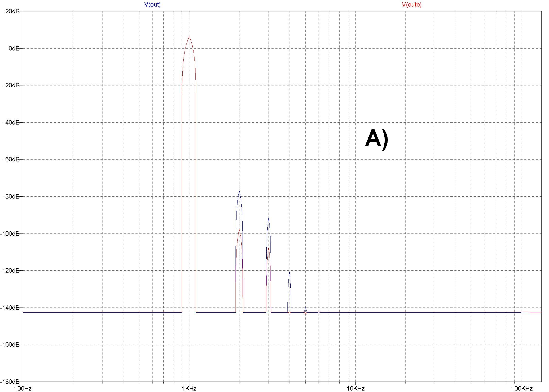The height and width of the screenshot is (392, 549).
Task: Click the -180dB axis label
Action: 10,382
